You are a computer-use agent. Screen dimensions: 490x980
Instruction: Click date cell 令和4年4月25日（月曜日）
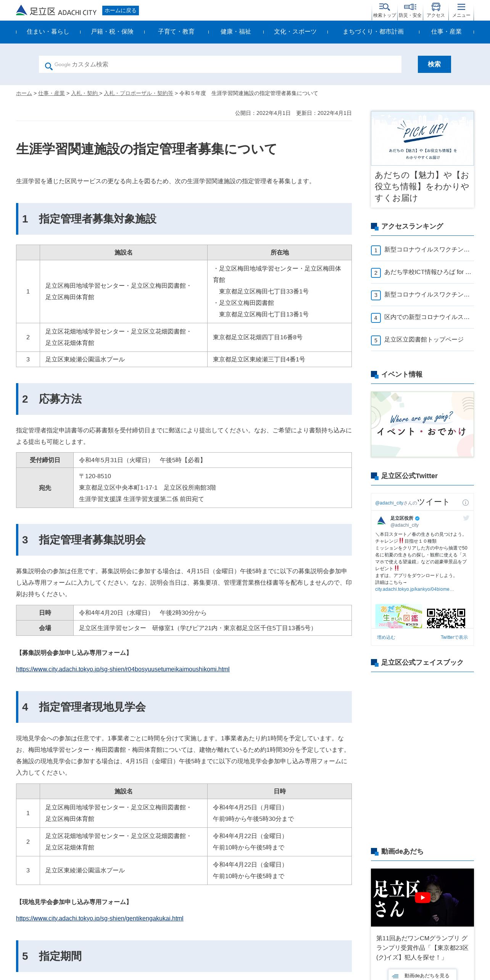250,808
